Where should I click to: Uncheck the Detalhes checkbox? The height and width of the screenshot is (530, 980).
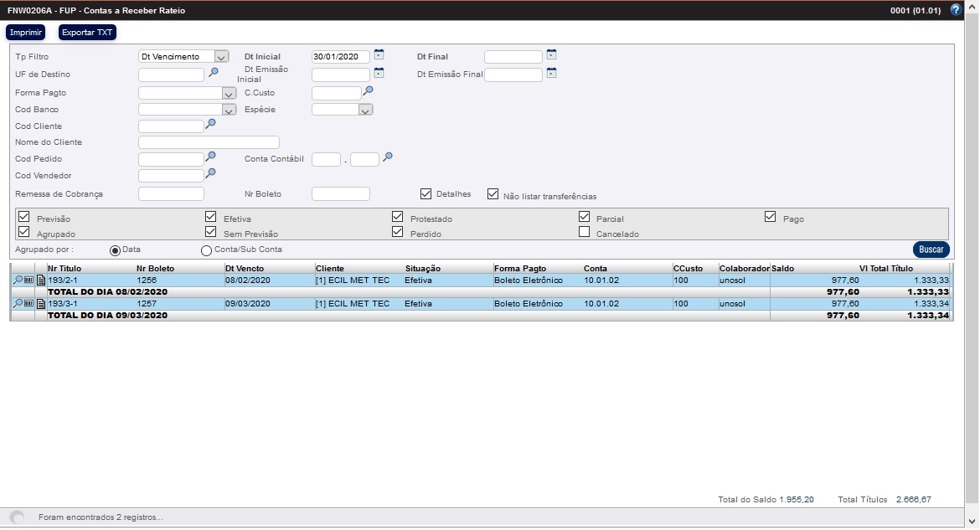tap(426, 194)
